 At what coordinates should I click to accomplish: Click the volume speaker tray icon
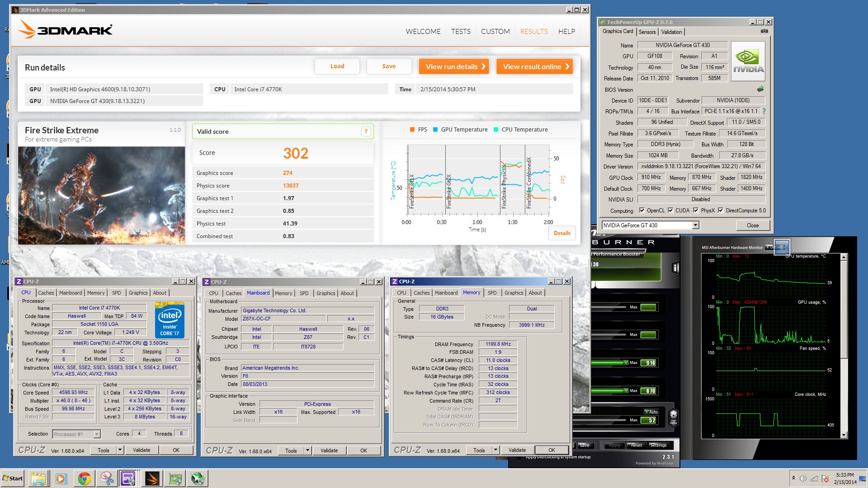[803, 479]
